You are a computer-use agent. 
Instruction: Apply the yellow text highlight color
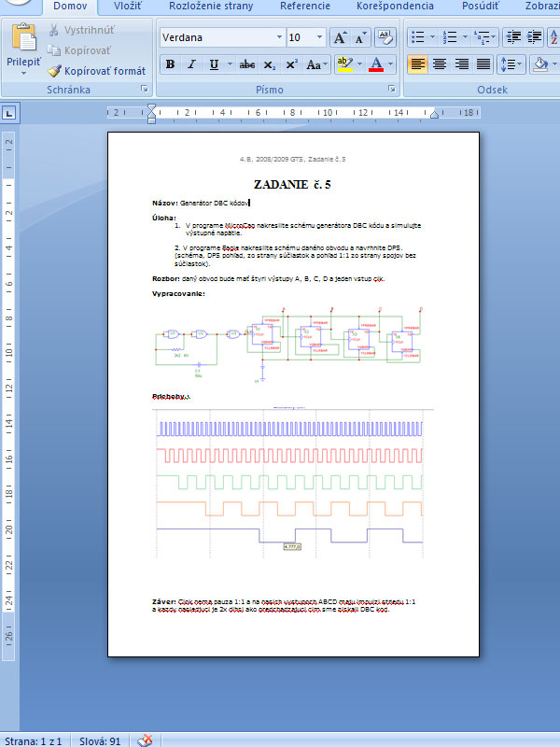click(344, 64)
